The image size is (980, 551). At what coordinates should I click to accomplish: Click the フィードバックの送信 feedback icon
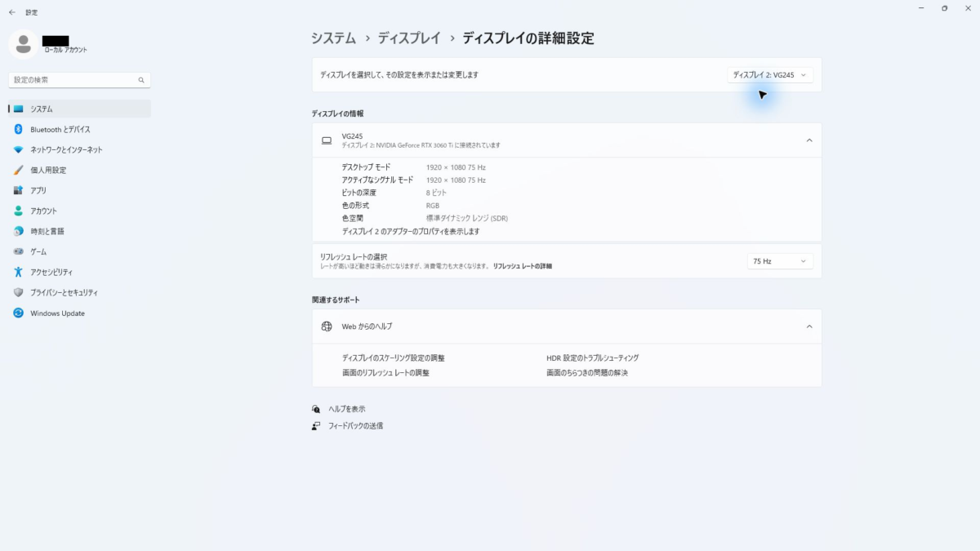[x=316, y=425]
